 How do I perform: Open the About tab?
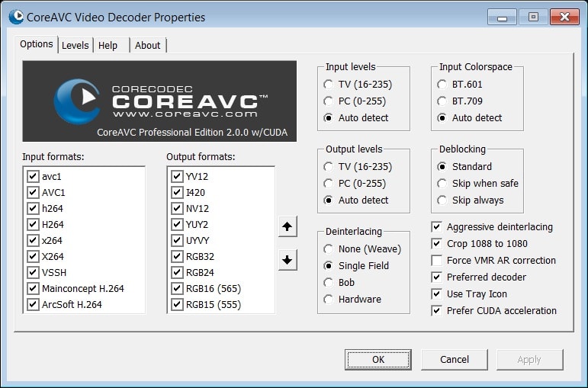(x=148, y=45)
